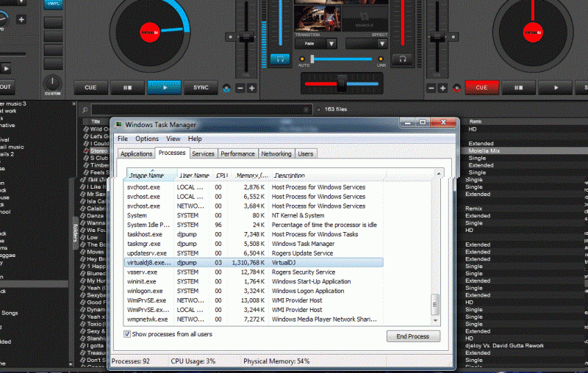
Task: Click the left video preview thumbnail
Action: coord(317,18)
